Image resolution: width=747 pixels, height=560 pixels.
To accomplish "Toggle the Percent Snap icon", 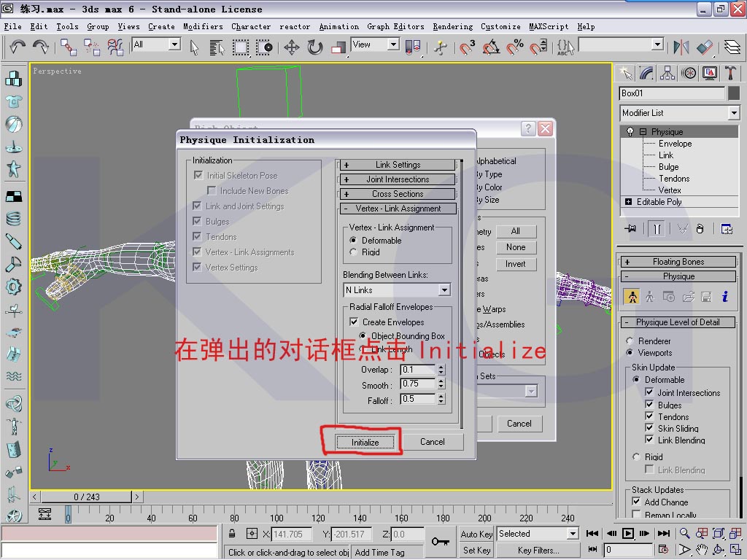I will coord(514,47).
